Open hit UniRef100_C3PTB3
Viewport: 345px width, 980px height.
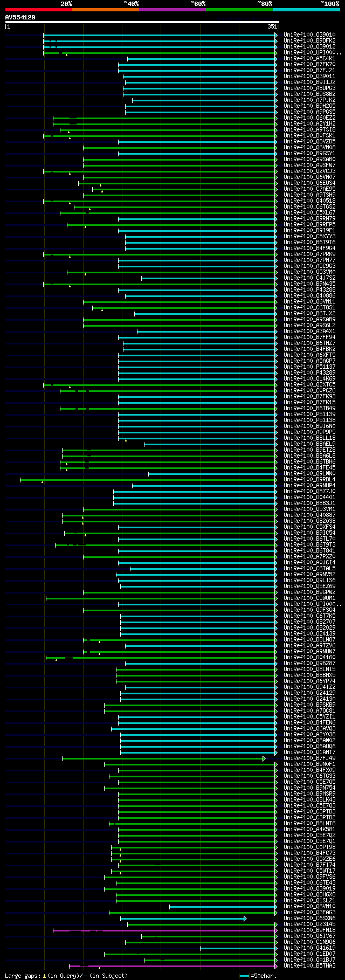[309, 812]
